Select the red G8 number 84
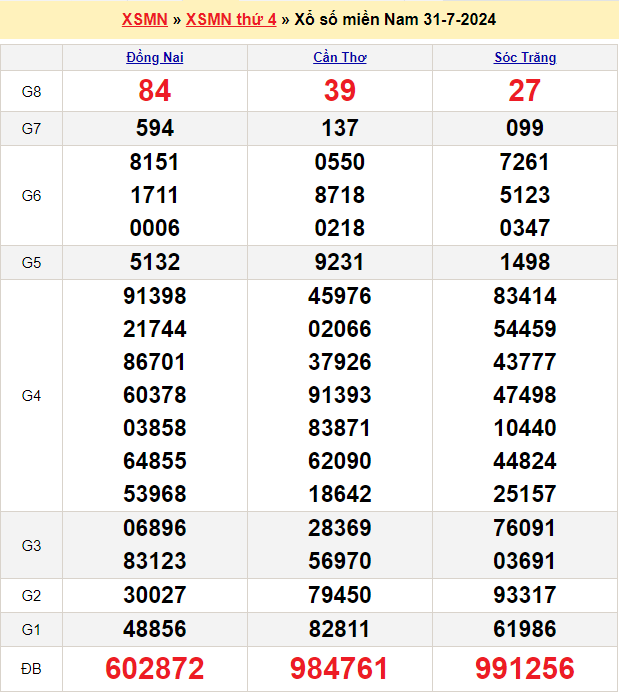 coord(155,91)
